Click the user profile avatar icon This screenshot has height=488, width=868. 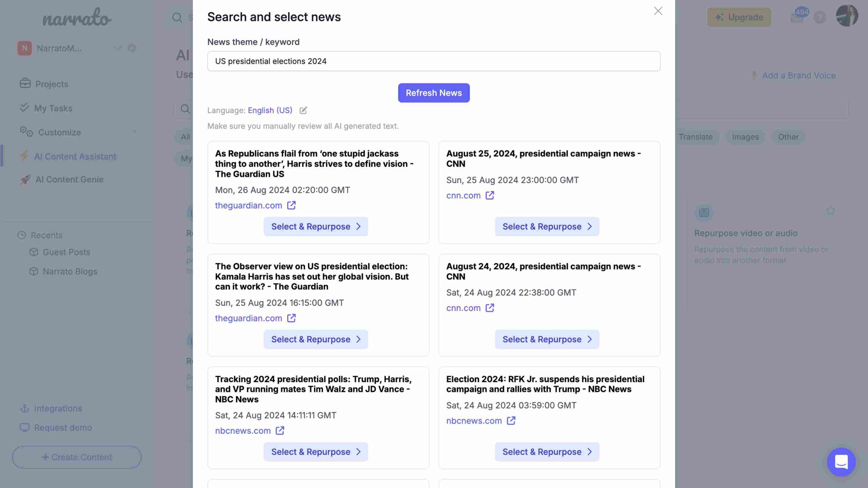[847, 17]
